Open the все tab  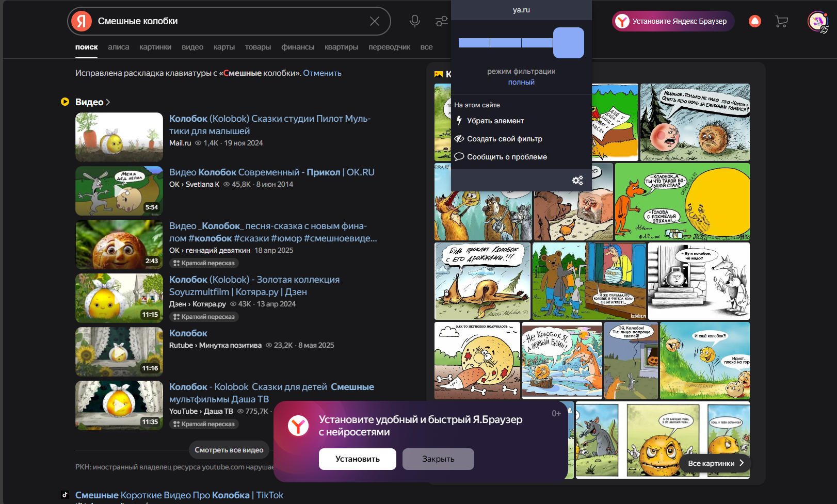(x=427, y=47)
